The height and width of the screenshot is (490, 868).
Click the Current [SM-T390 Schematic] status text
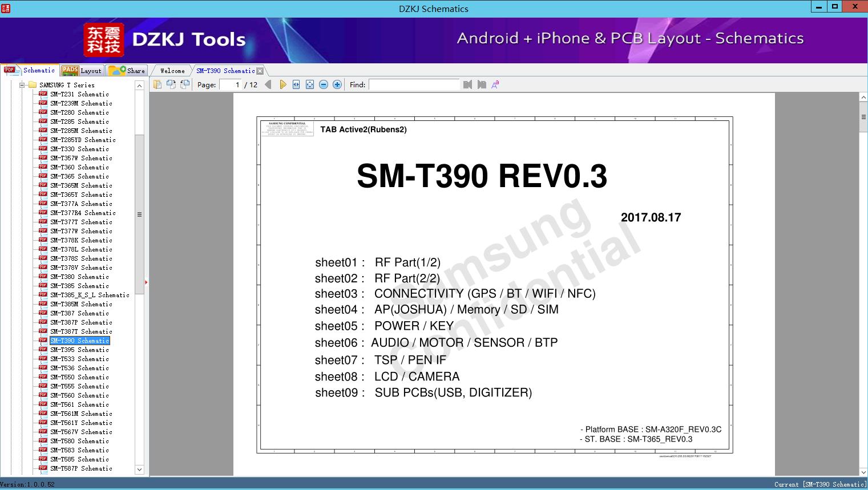(x=820, y=484)
